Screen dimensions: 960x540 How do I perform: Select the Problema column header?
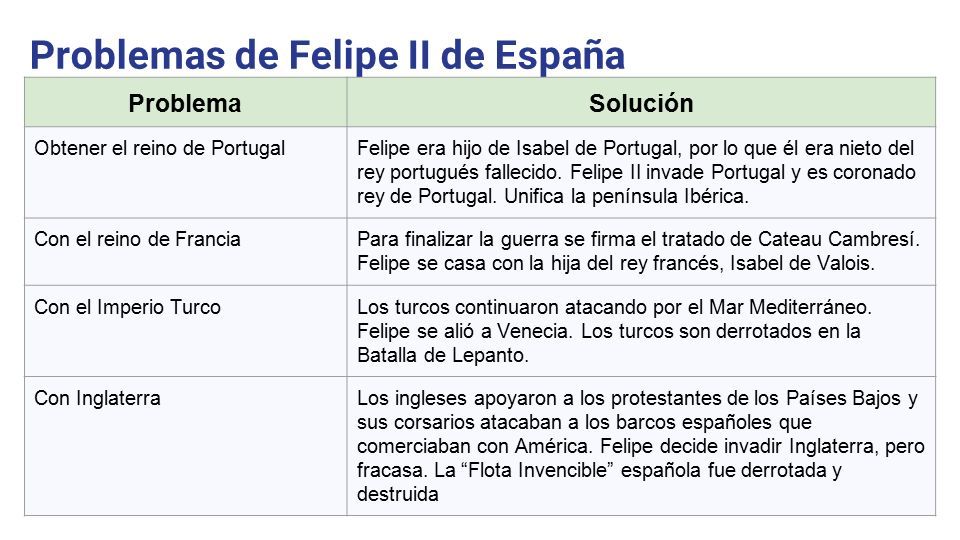point(185,103)
